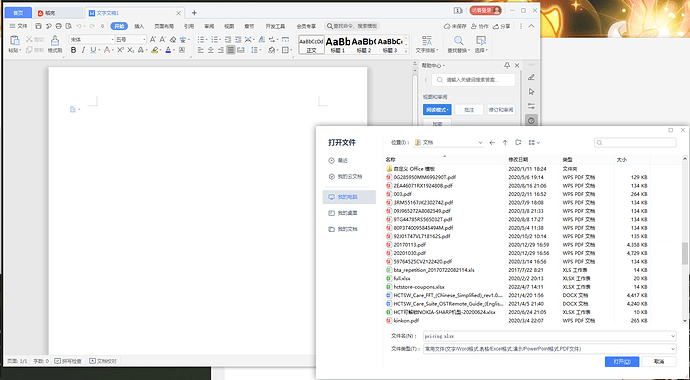This screenshot has width=690, height=380.
Task: Open the Find and Replace tool
Action: (459, 44)
